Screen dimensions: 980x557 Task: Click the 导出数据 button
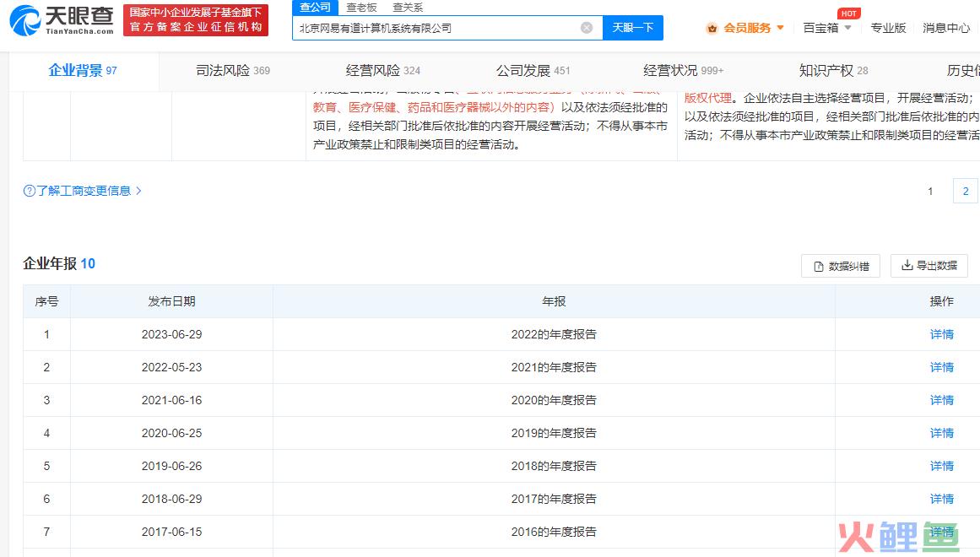(x=929, y=266)
